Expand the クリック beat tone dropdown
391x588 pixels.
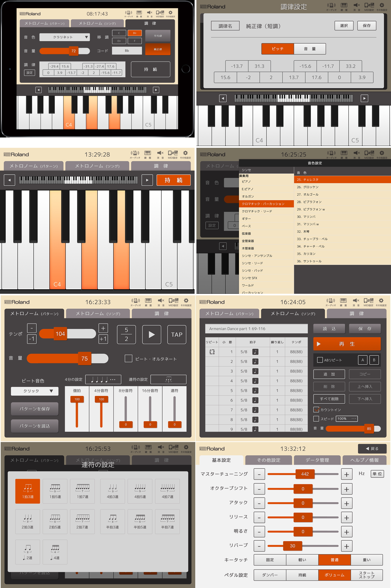point(35,391)
